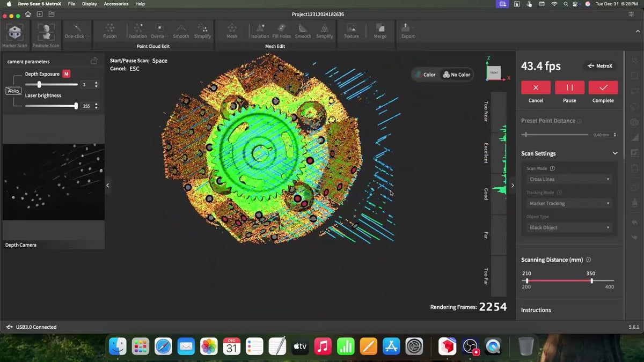Image resolution: width=644 pixels, height=362 pixels.
Task: Open the Scan Mode dropdown showing Cross Lines
Action: 569,179
